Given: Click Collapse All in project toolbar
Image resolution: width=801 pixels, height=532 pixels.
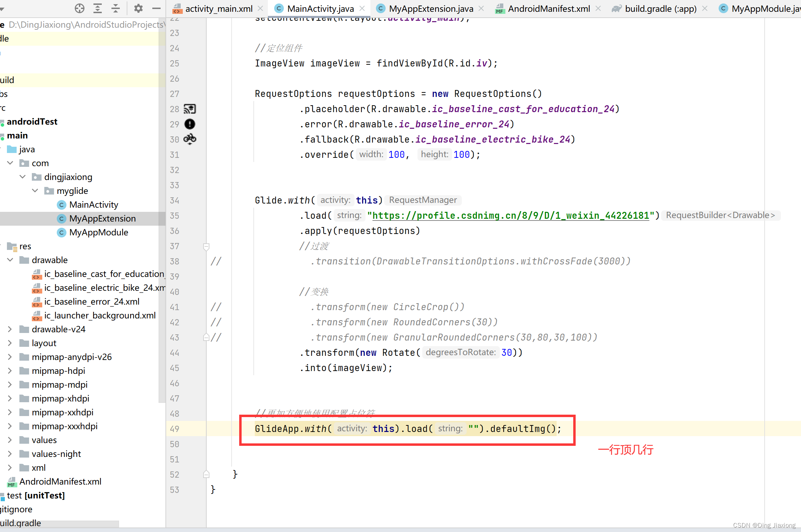Looking at the screenshot, I should click(x=116, y=8).
